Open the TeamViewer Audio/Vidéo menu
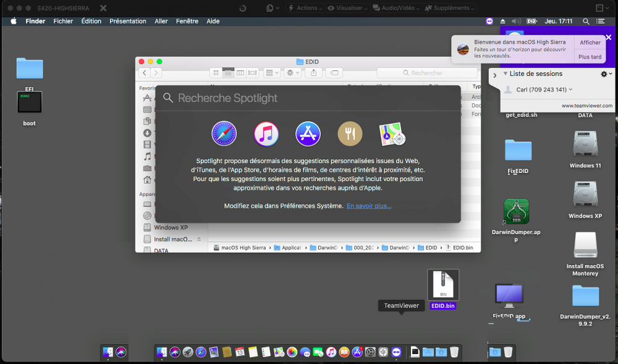The image size is (618, 364). pos(397,8)
